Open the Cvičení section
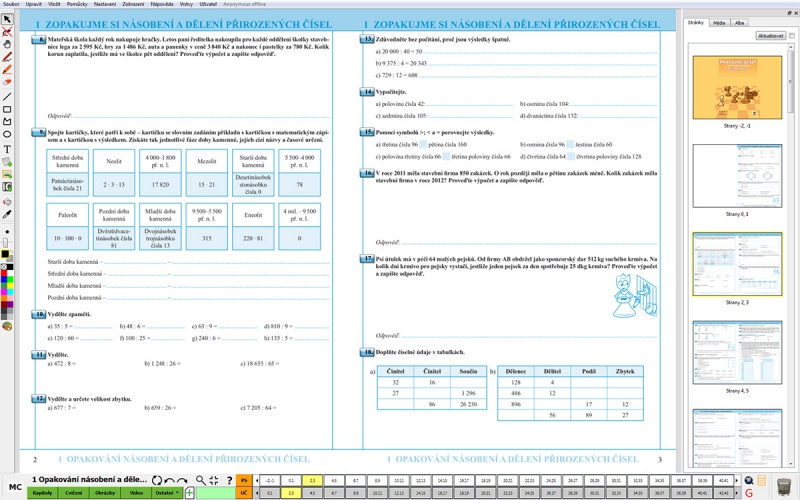 point(73,493)
